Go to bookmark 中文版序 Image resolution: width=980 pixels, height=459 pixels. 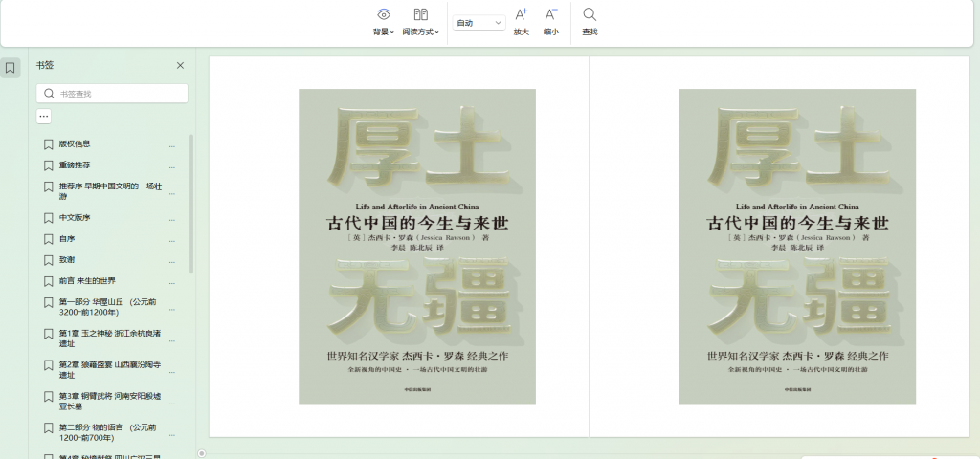tap(75, 218)
